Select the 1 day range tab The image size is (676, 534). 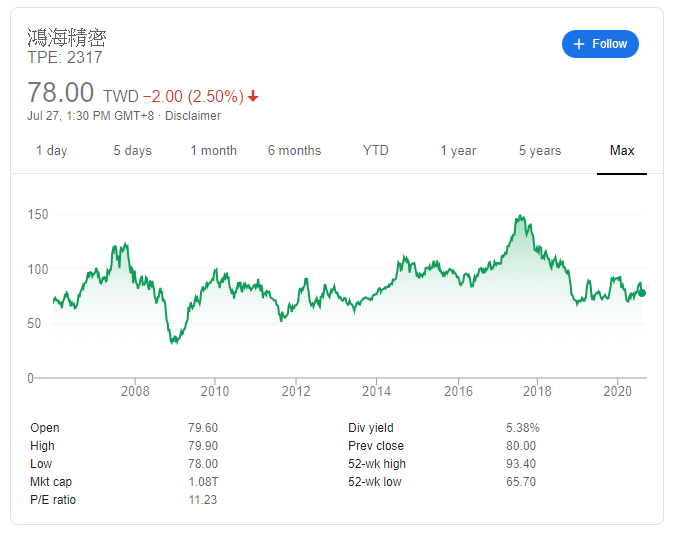[52, 150]
